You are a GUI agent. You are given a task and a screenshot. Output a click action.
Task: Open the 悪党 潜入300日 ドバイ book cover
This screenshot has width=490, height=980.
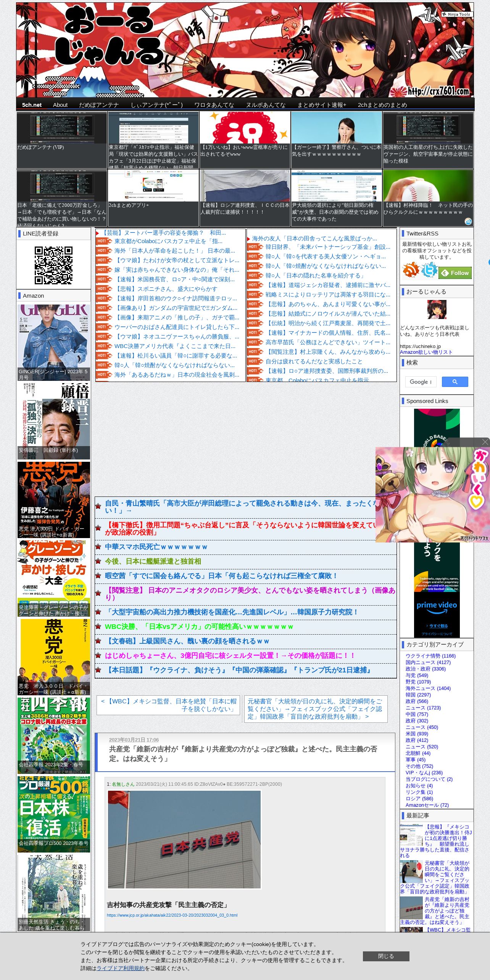pos(54,500)
